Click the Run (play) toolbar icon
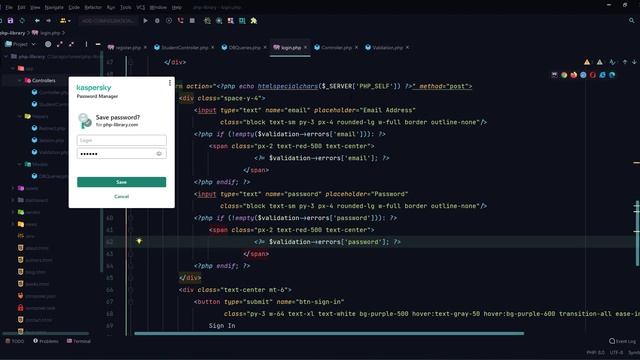 point(145,20)
